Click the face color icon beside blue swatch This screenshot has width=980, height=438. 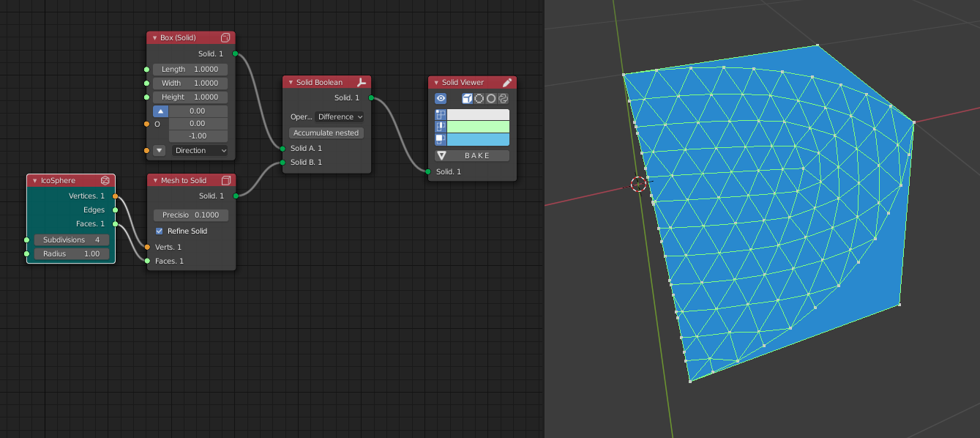pyautogui.click(x=441, y=139)
